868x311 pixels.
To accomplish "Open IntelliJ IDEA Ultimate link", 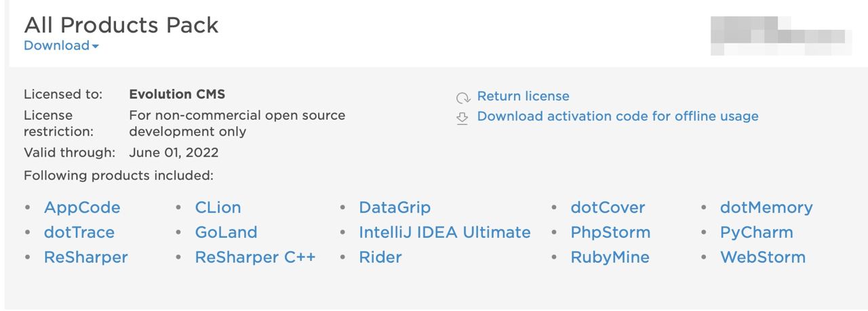I will click(445, 232).
